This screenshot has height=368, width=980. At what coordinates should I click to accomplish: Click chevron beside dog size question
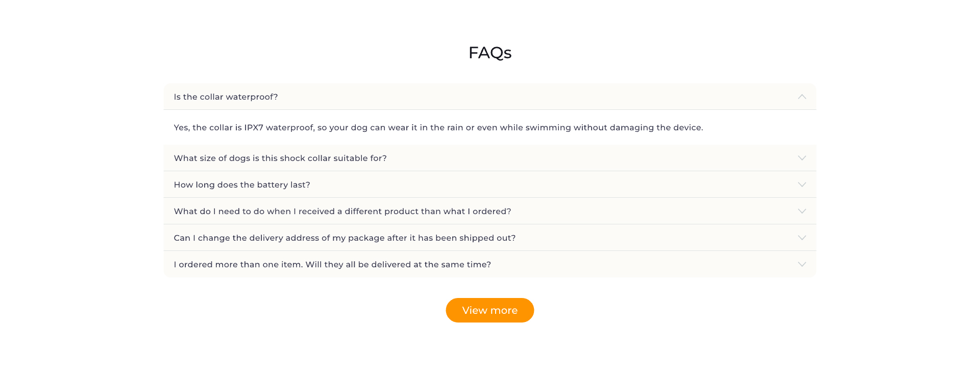tap(802, 158)
